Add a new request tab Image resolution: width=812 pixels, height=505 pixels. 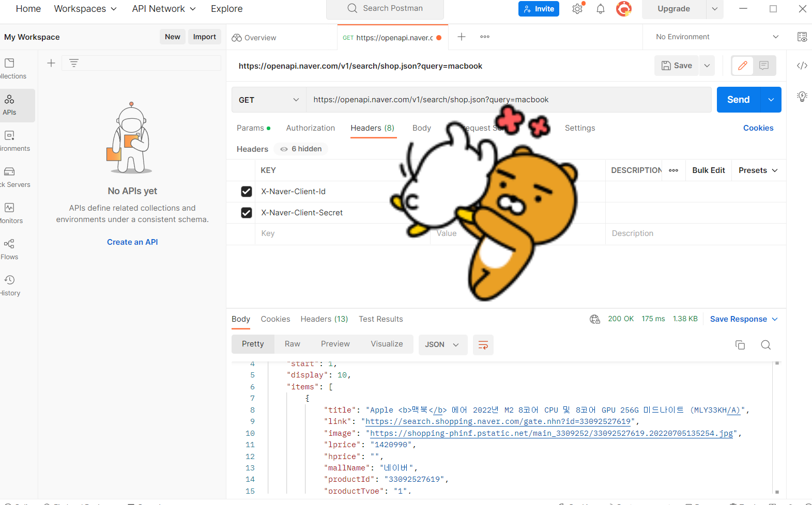(462, 37)
